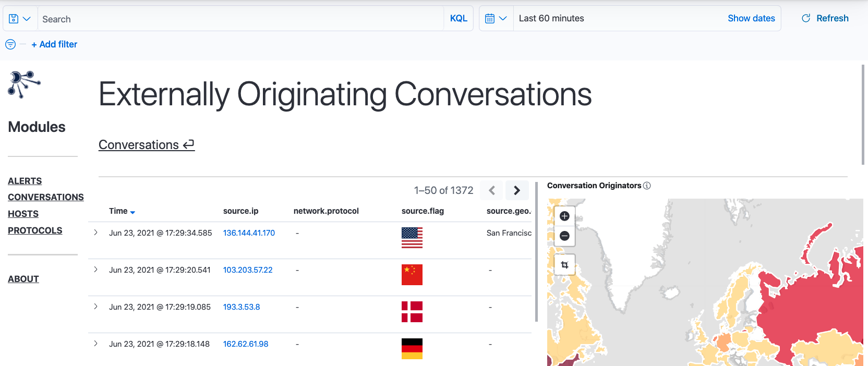Viewport: 868px width, 366px height.
Task: Open source IP 136.144.41.170
Action: [249, 233]
